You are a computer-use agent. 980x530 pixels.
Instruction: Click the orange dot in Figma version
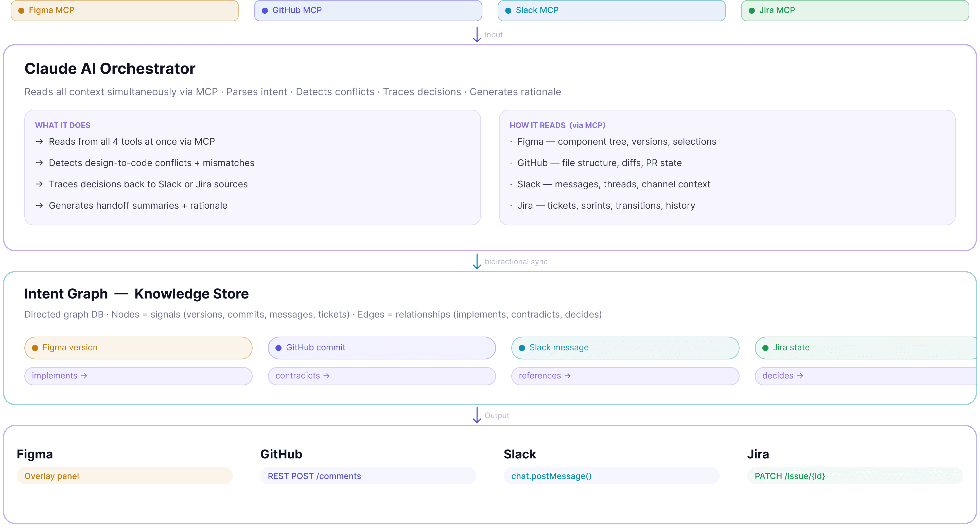coord(35,348)
